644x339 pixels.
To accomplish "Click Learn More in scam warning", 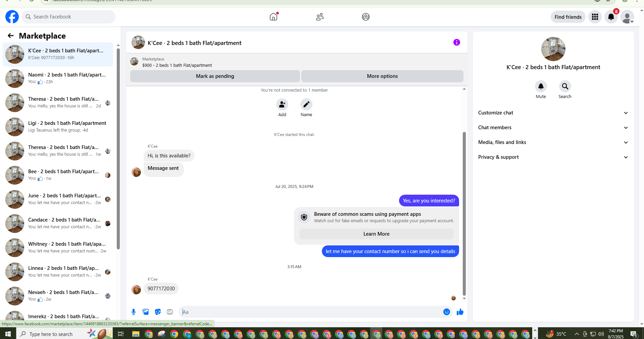I will click(377, 234).
